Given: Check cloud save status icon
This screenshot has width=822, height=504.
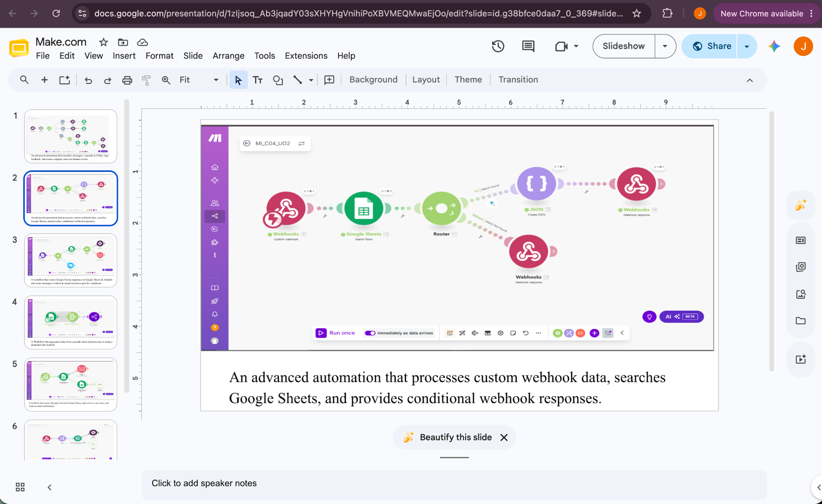Looking at the screenshot, I should pyautogui.click(x=142, y=42).
